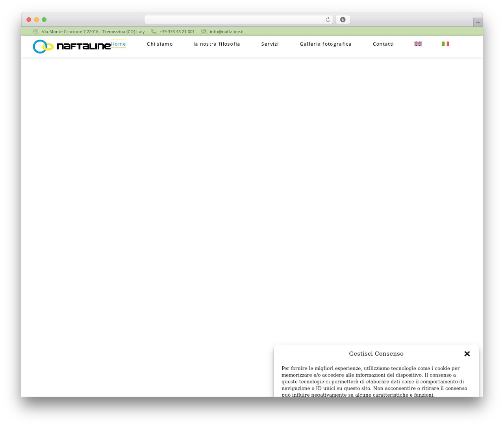This screenshot has height=427, width=504.
Task: Switch site language to Italian flag
Action: pyautogui.click(x=446, y=44)
